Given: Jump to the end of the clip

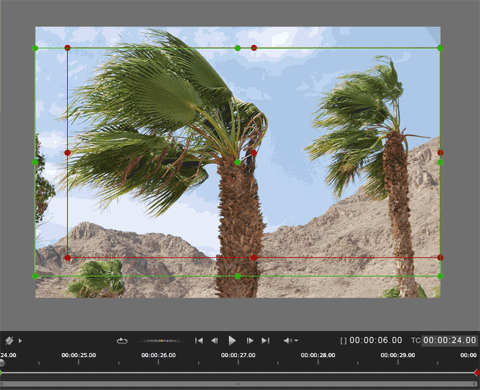Looking at the screenshot, I should [x=265, y=340].
